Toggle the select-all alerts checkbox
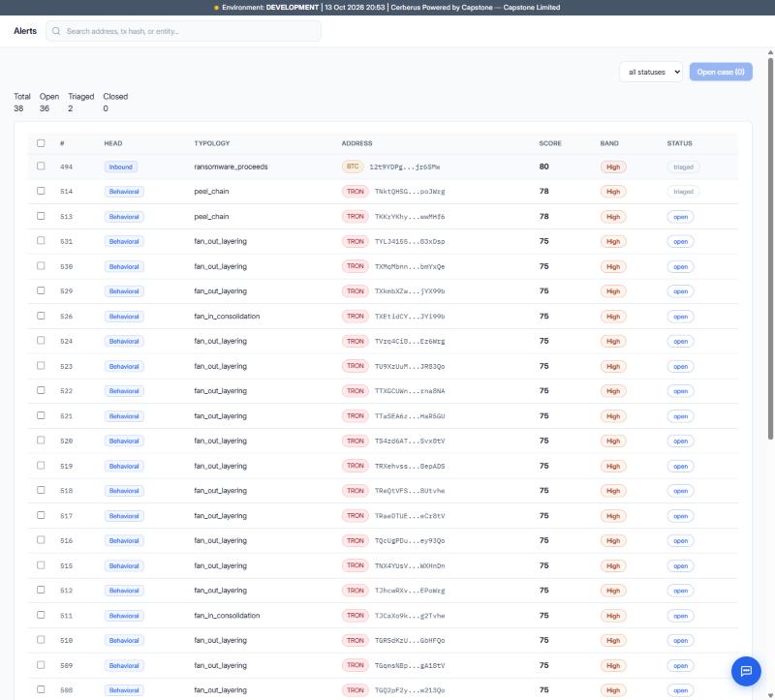775x700 pixels. click(x=41, y=143)
